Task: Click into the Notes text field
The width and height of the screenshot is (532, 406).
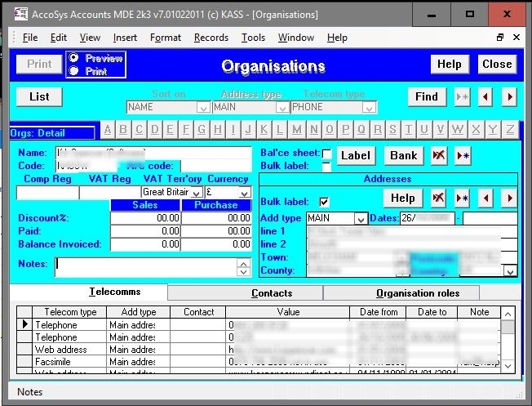Action: (146, 267)
